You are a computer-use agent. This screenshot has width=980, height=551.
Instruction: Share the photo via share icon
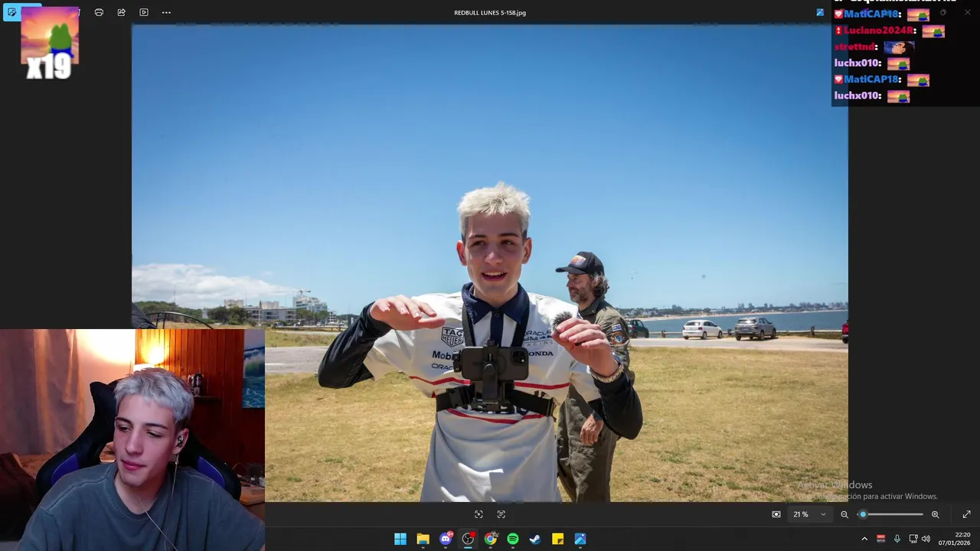121,12
